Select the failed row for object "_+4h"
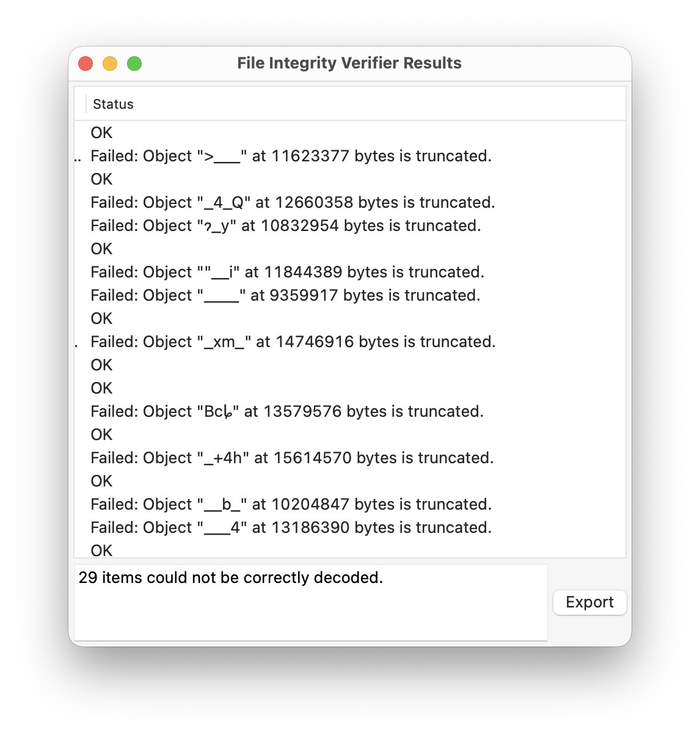 (x=349, y=458)
